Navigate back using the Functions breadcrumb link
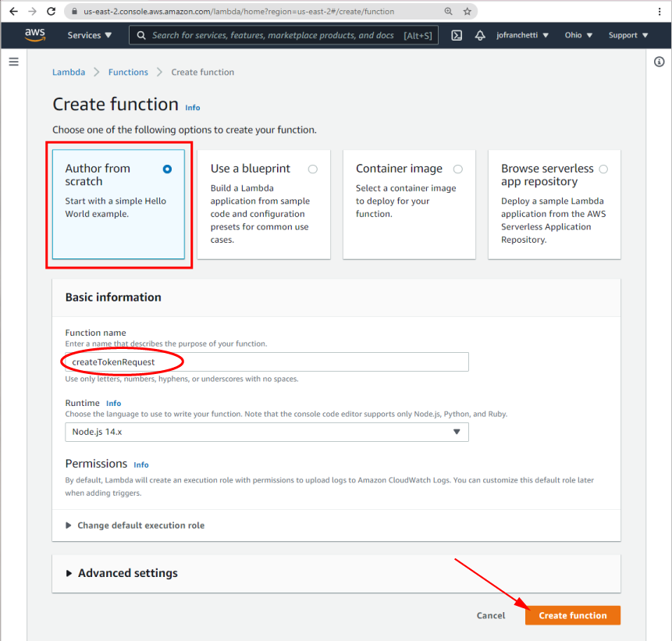This screenshot has height=641, width=672. tap(127, 72)
